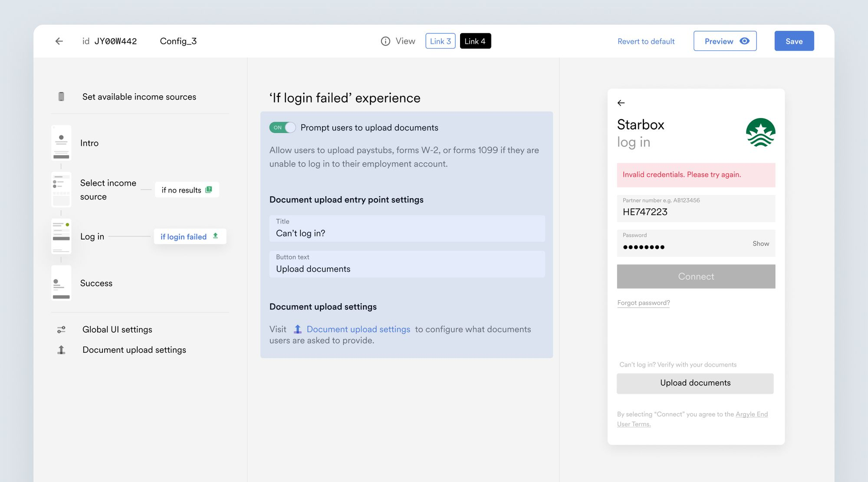Open the blue Document upload settings link
The width and height of the screenshot is (868, 482).
coord(358,329)
